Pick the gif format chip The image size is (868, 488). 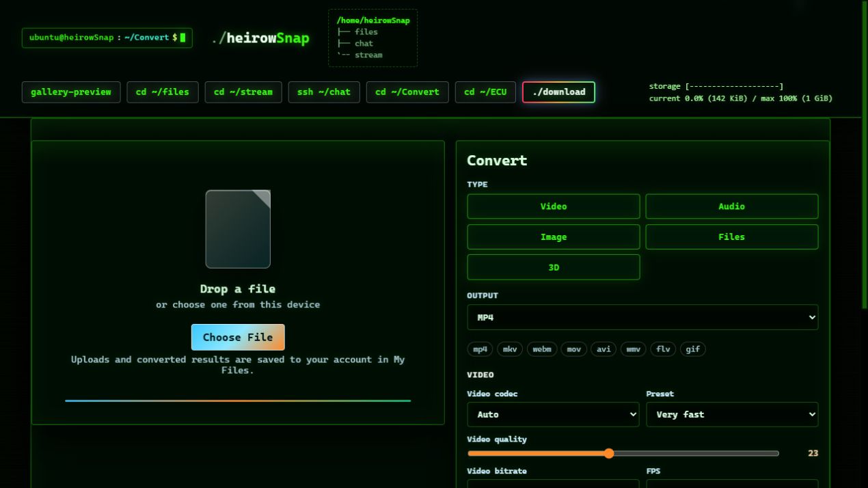coord(693,349)
